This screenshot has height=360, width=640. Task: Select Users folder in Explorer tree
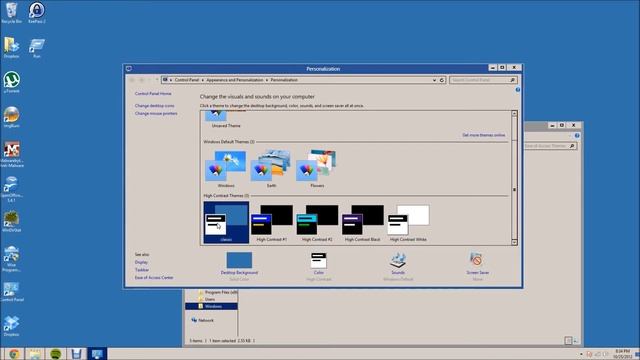click(x=210, y=299)
